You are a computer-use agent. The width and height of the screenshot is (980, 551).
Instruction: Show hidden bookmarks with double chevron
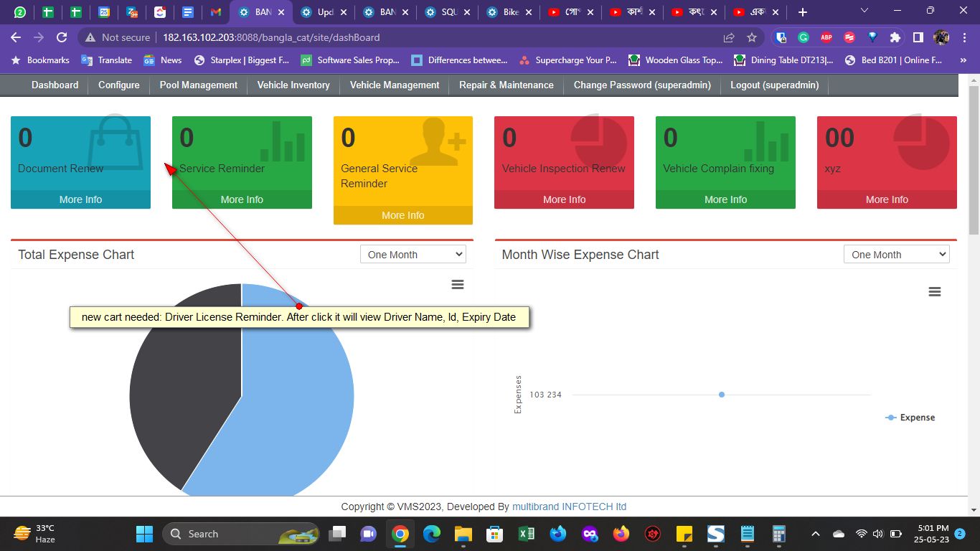tap(963, 60)
